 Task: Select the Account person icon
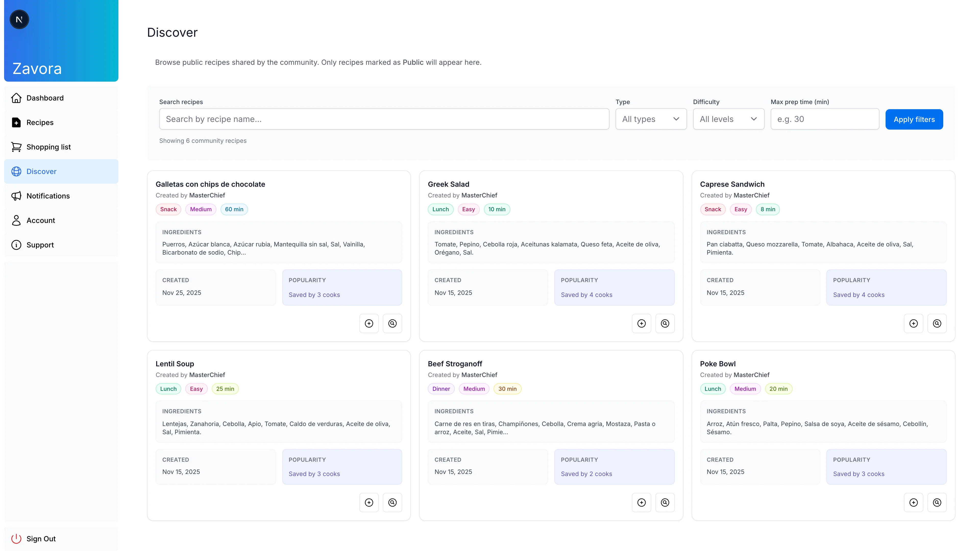pos(16,220)
